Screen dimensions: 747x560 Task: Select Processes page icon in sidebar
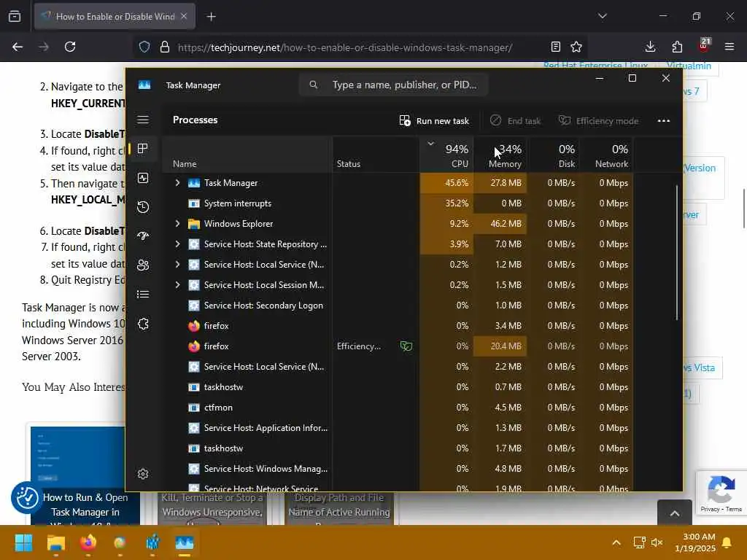(x=142, y=149)
